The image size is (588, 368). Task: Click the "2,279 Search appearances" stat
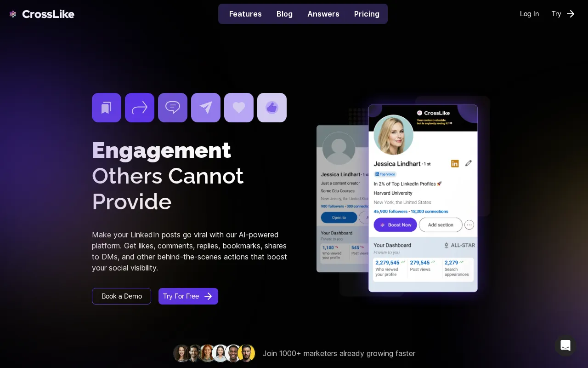(457, 269)
